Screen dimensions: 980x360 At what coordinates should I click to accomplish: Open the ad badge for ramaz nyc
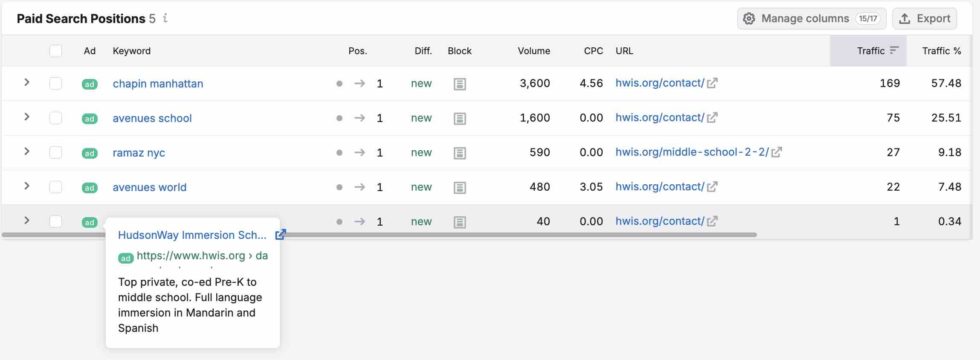coord(90,153)
